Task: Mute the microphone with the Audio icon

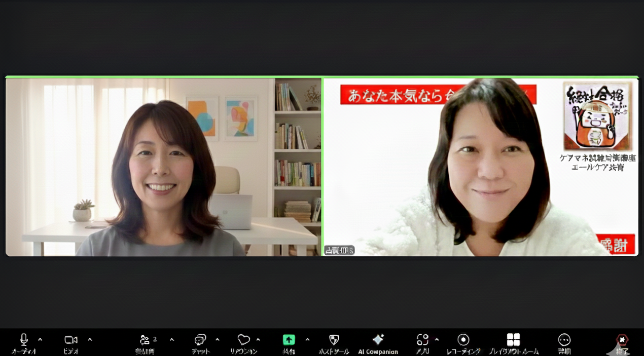Action: coord(23,340)
